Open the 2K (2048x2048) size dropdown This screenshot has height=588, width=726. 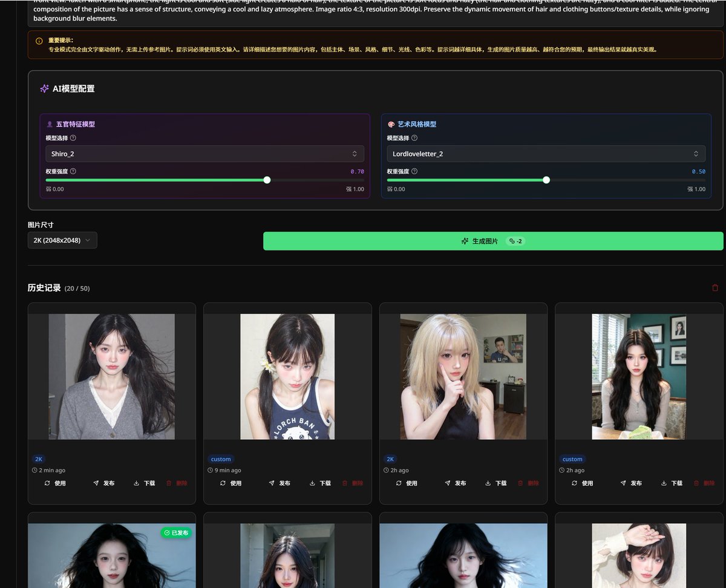pyautogui.click(x=62, y=240)
